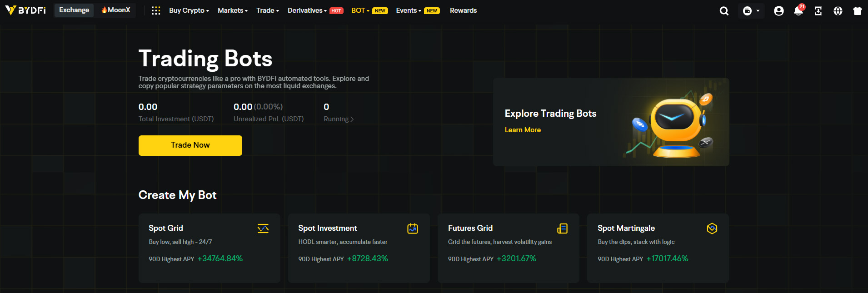Click the shirt theme icon
The width and height of the screenshot is (868, 293).
pos(857,11)
